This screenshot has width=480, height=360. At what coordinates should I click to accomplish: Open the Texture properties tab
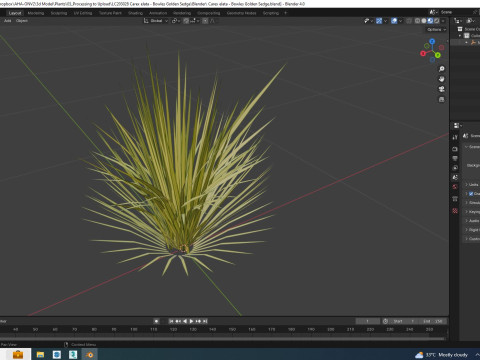(x=455, y=211)
